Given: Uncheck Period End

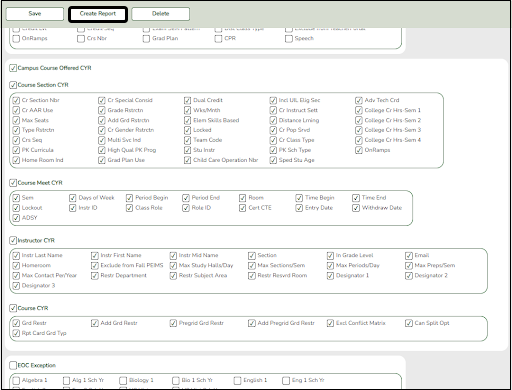Looking at the screenshot, I should click(186, 198).
